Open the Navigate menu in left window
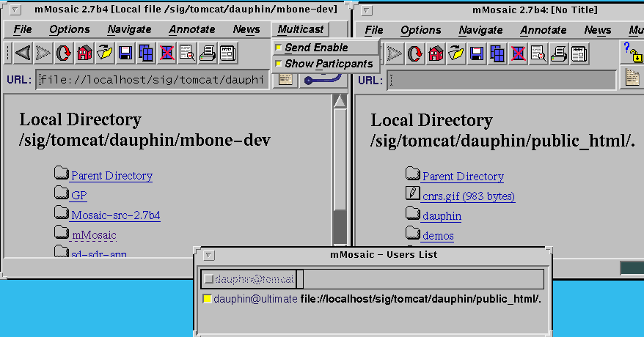Screen dimensions: 644x337 click(x=129, y=29)
